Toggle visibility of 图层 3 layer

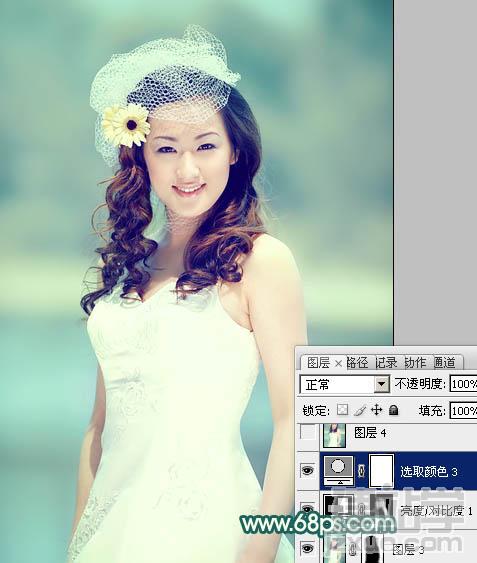tap(308, 548)
